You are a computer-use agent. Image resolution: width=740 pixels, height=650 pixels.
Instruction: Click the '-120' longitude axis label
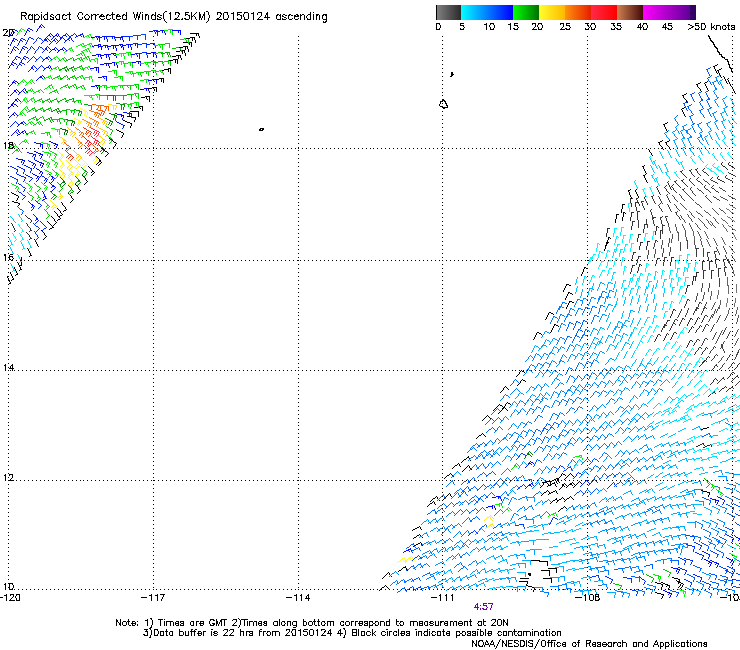coord(10,598)
